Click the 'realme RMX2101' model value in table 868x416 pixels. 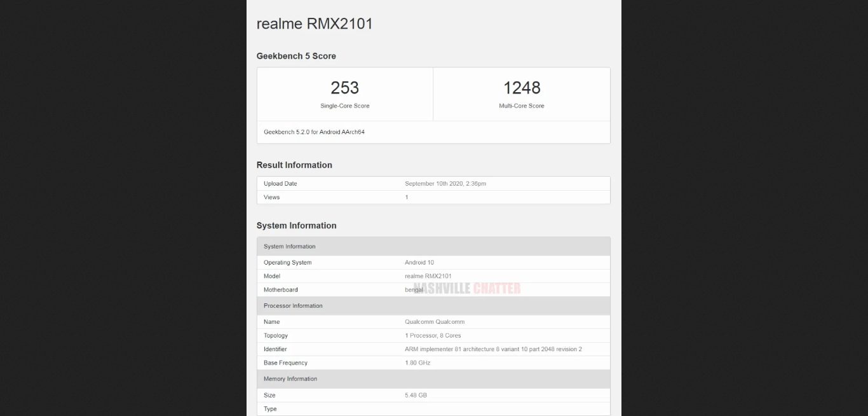428,276
